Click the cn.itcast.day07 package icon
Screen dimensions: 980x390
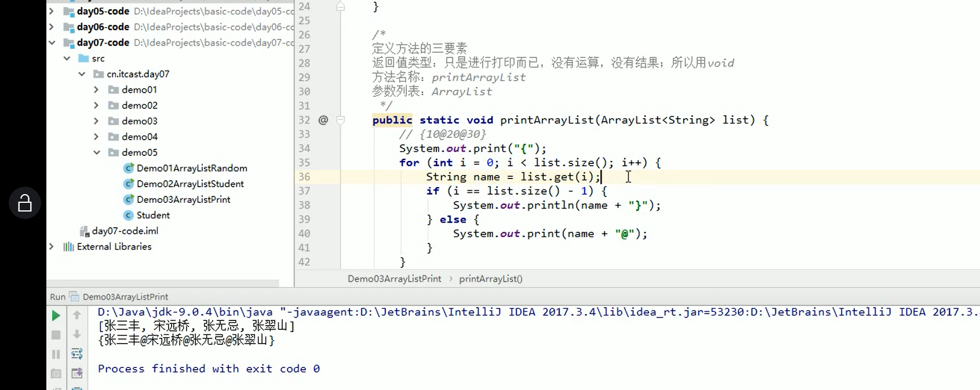coord(99,74)
